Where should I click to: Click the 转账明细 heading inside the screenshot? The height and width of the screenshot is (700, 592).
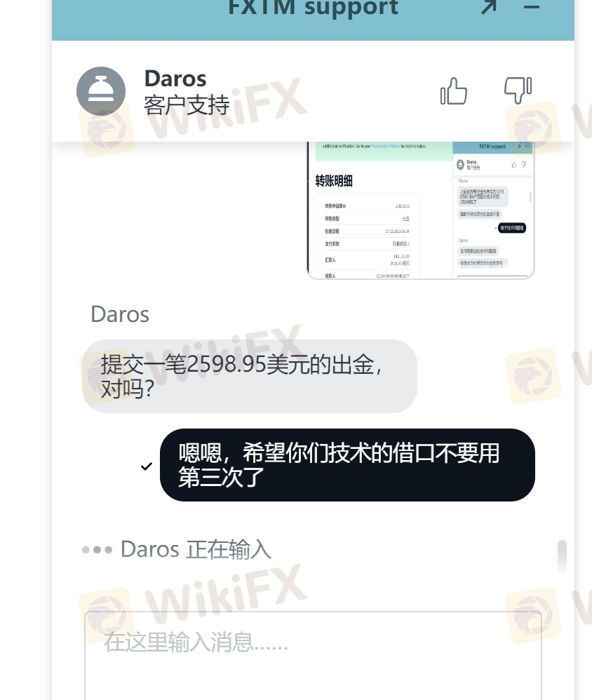click(334, 181)
